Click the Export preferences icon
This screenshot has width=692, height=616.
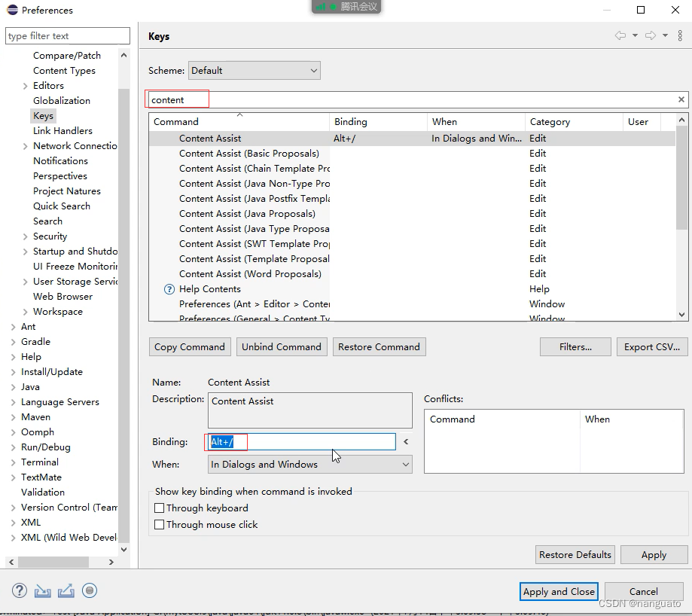pyautogui.click(x=66, y=590)
